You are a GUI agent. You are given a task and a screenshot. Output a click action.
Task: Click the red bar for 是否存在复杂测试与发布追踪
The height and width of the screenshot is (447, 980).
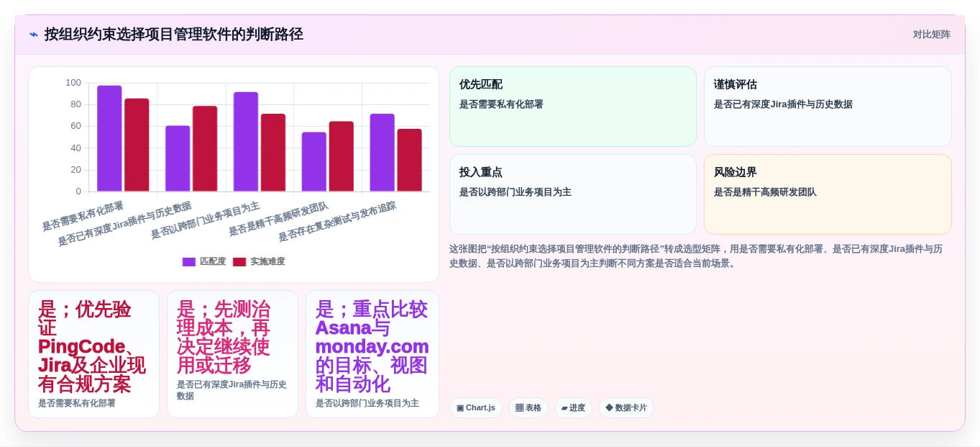[410, 160]
